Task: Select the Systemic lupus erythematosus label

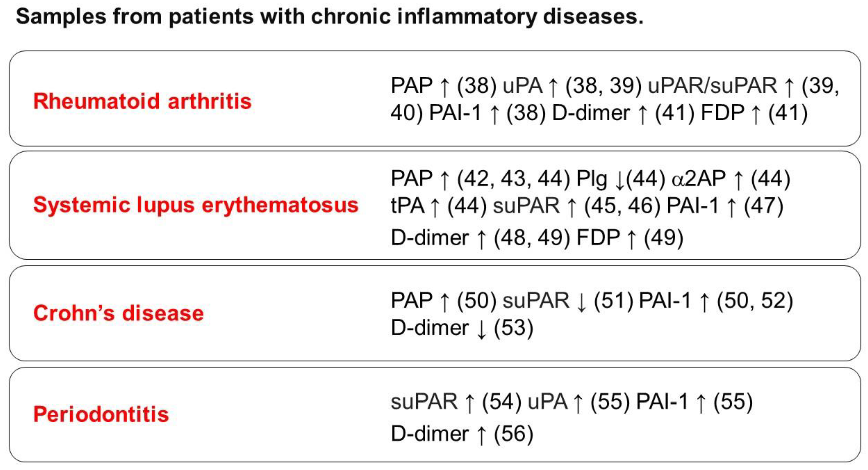Action: (196, 205)
